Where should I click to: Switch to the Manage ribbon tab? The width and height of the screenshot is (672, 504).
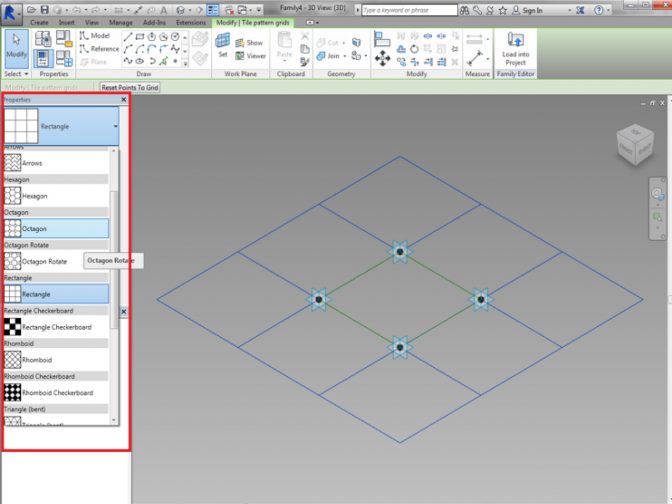(120, 22)
